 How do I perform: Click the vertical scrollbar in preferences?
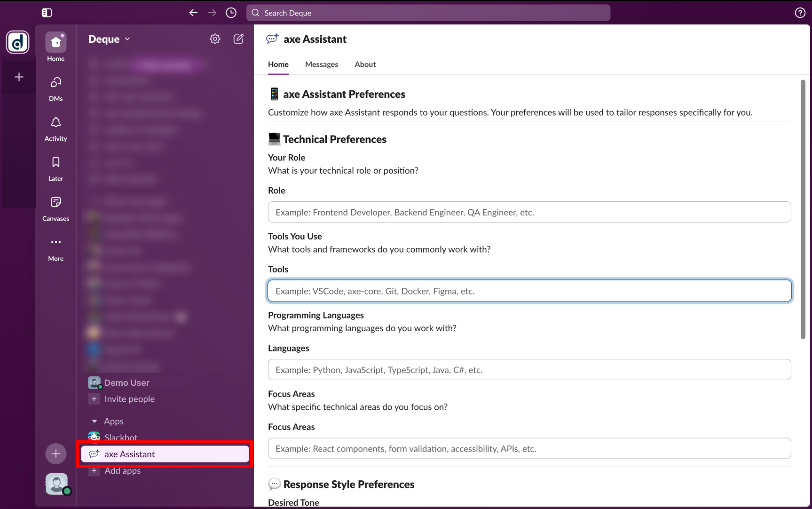(x=803, y=209)
